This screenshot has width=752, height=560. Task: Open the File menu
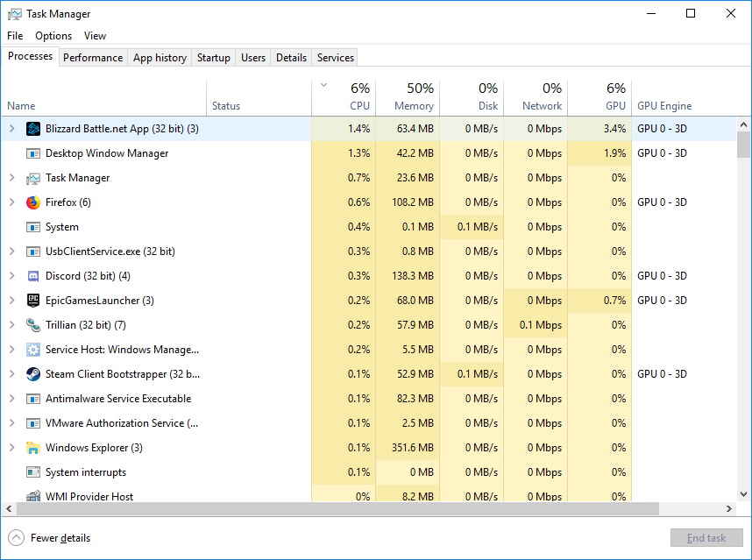pos(15,36)
